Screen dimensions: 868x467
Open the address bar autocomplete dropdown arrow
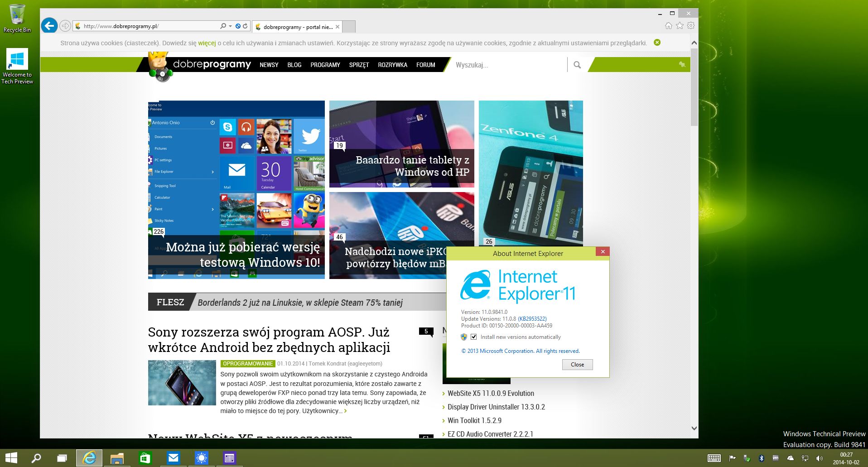tap(230, 26)
